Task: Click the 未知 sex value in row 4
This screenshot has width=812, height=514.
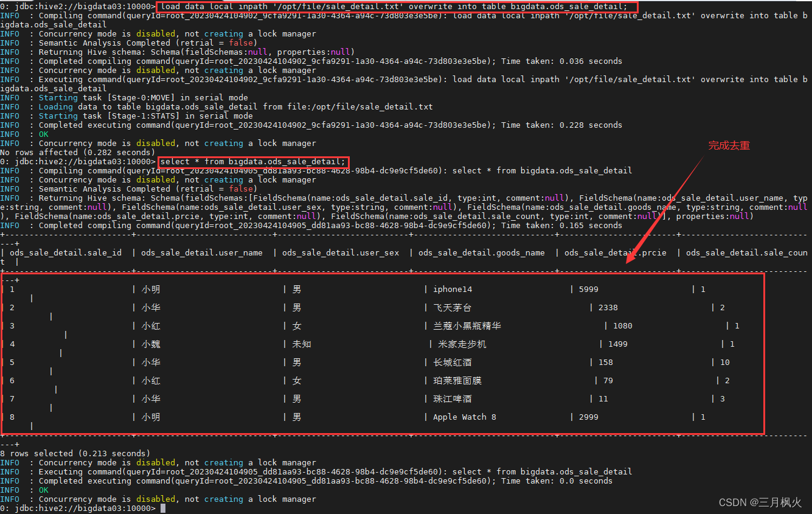Action: coord(302,344)
